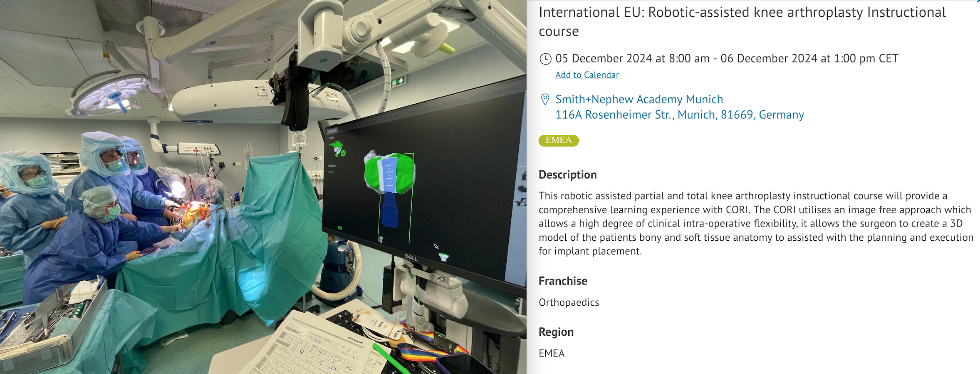The height and width of the screenshot is (374, 980).
Task: Click the Region heading
Action: 556,332
